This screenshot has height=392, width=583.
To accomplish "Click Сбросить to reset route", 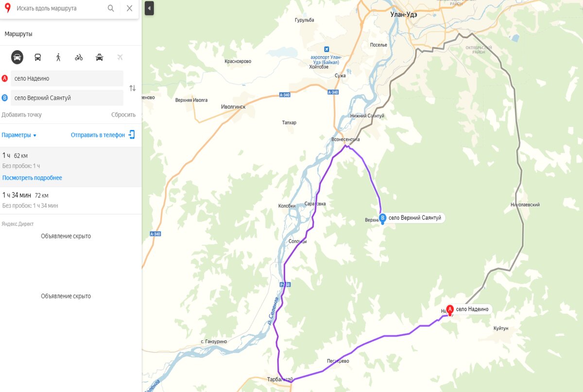I will pos(123,115).
